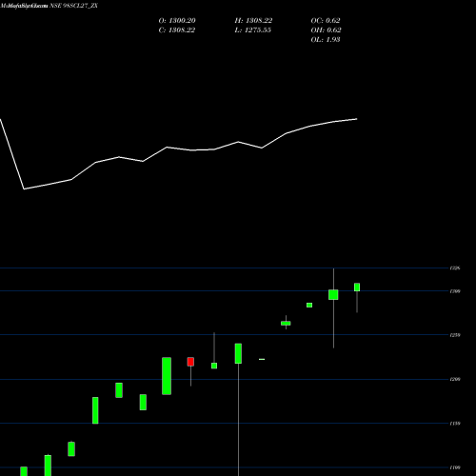The image size is (476, 476).
Task: Click the lowest point of the white line
Action: tap(24, 189)
